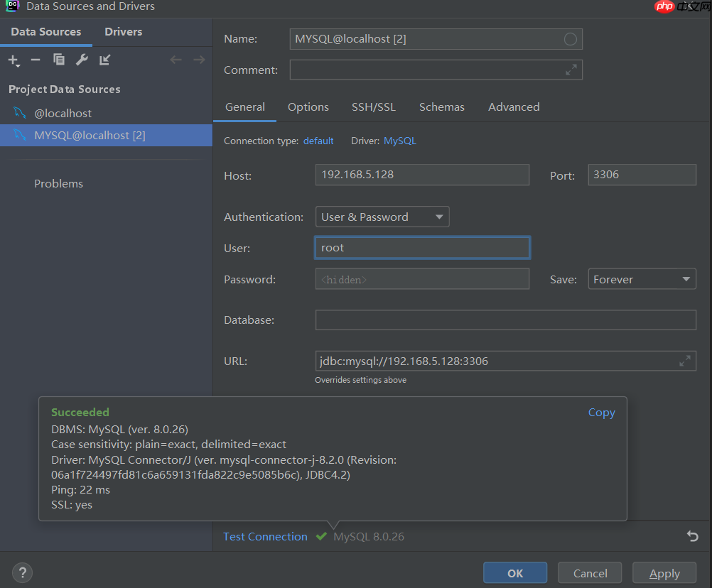Click the Database input field
The height and width of the screenshot is (588, 712).
(x=506, y=320)
